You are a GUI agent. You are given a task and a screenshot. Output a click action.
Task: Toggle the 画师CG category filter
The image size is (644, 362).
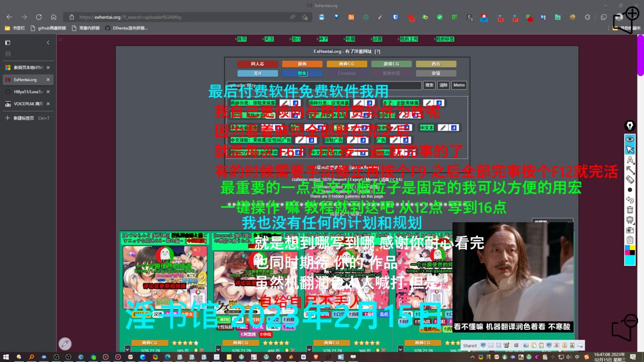(347, 64)
